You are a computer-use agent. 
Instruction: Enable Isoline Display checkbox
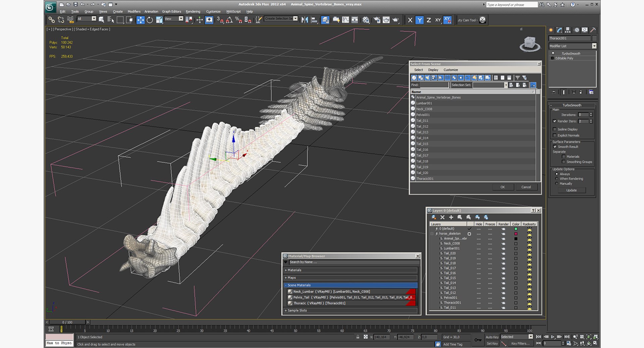pos(554,129)
